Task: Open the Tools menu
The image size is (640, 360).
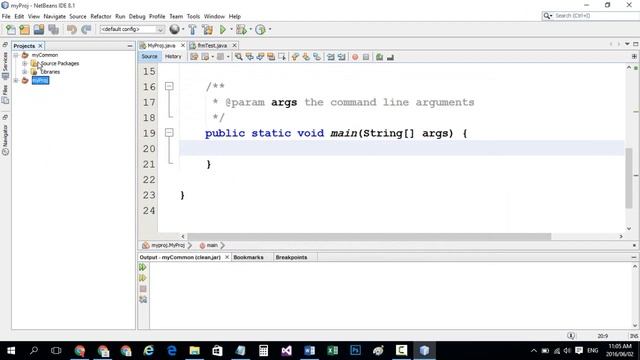Action: tap(193, 16)
